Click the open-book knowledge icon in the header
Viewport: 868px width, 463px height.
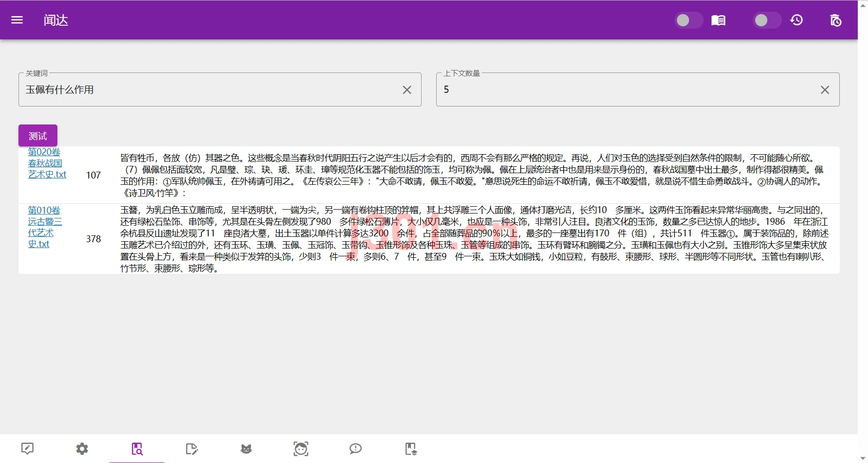pyautogui.click(x=718, y=20)
